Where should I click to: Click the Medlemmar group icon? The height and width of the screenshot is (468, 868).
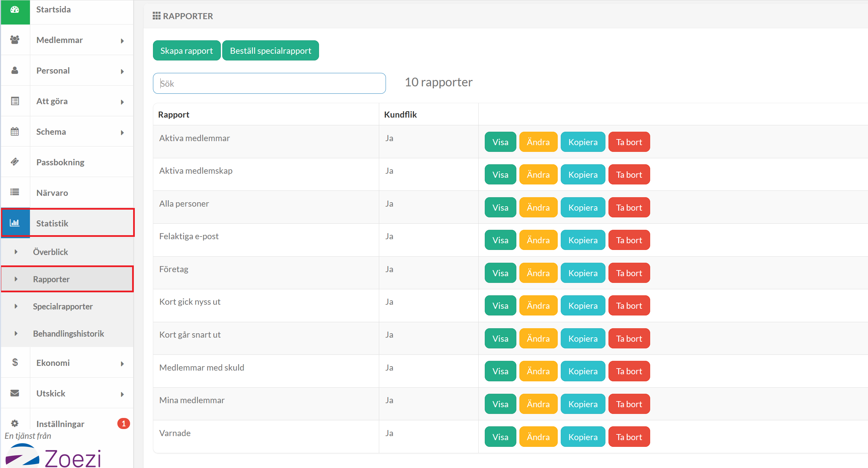coord(15,40)
